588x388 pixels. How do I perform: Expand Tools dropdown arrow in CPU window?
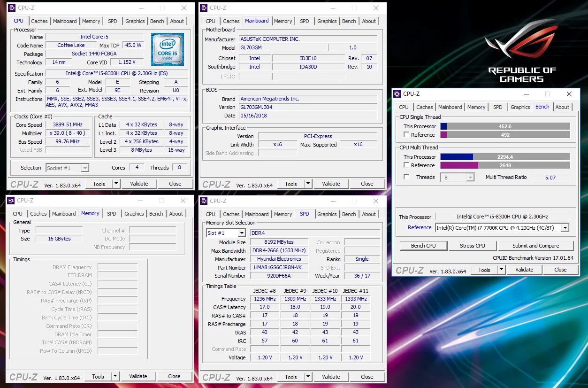click(116, 184)
